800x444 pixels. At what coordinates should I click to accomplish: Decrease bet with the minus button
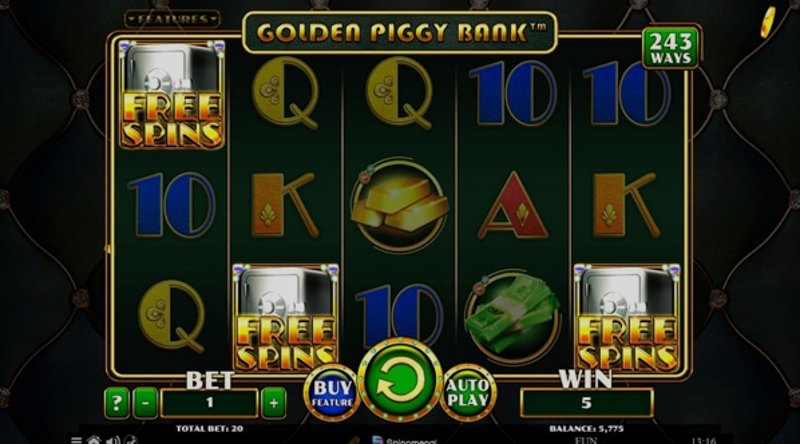click(x=145, y=403)
